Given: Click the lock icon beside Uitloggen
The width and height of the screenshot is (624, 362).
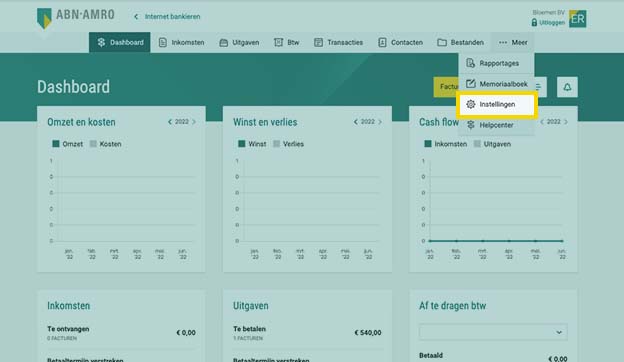Looking at the screenshot, I should coord(534,22).
